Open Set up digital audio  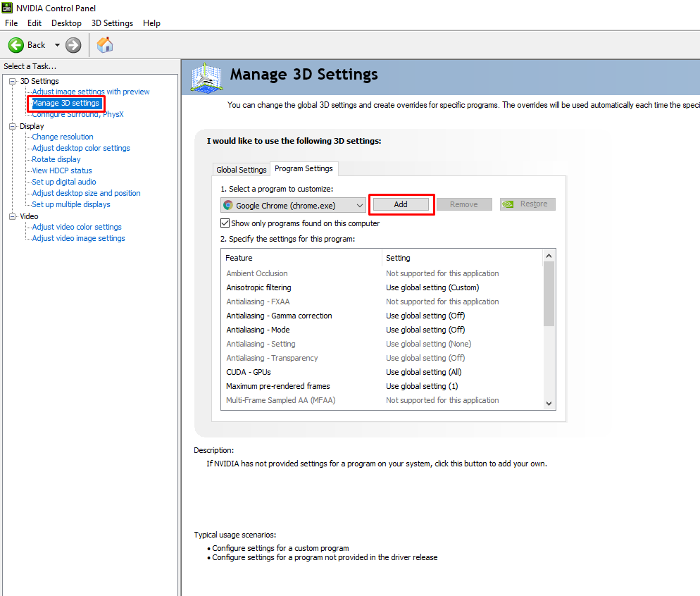(64, 182)
